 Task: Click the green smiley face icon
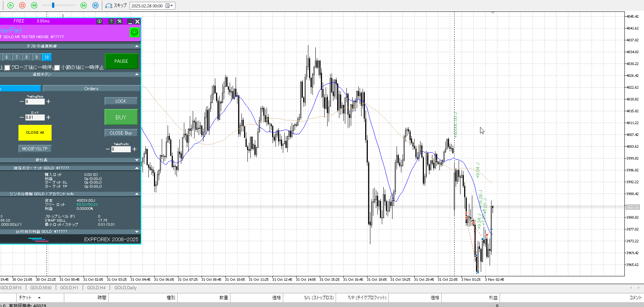click(x=134, y=32)
